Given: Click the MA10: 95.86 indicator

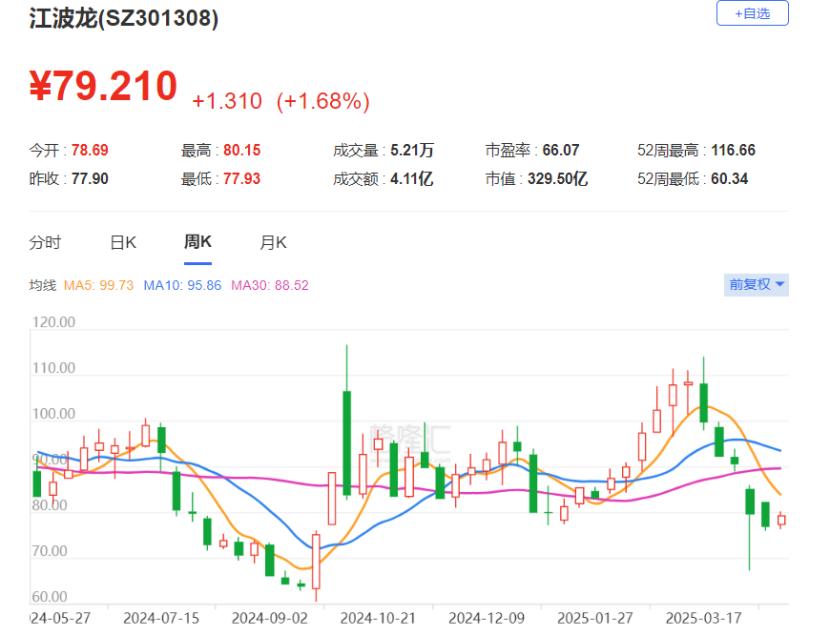Looking at the screenshot, I should [x=183, y=285].
